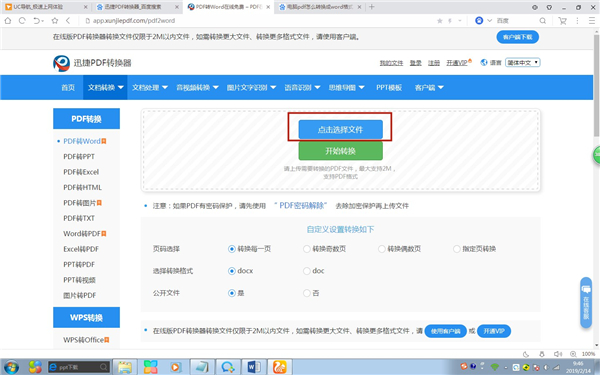Click the lightning speed-mode icon
Screen dimensions: 600x375
coord(450,21)
